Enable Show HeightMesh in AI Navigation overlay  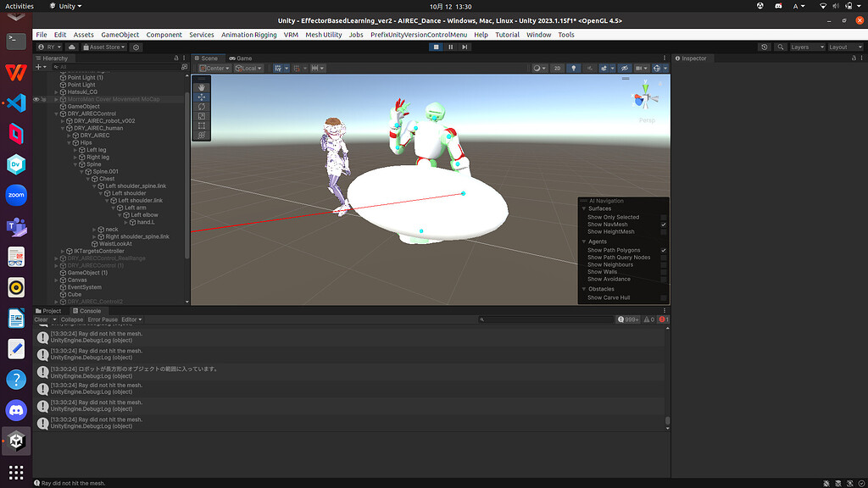click(x=664, y=230)
